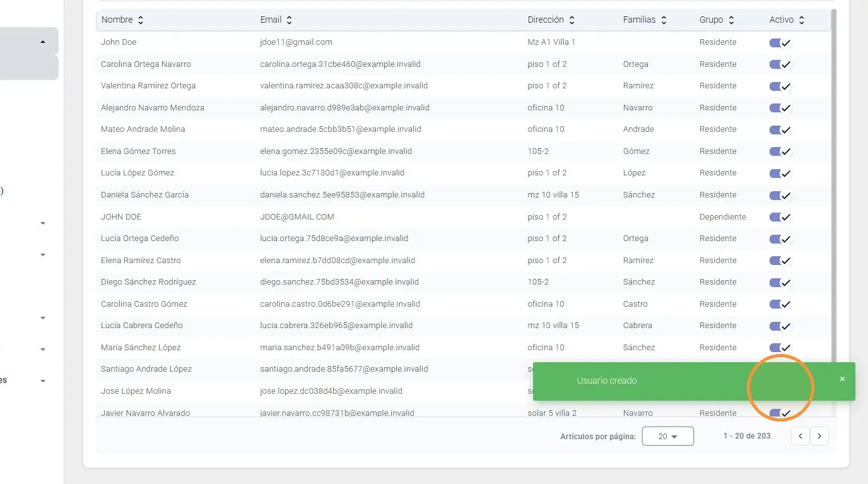The width and height of the screenshot is (868, 484).
Task: Click family cell Cabrera
Action: [638, 325]
